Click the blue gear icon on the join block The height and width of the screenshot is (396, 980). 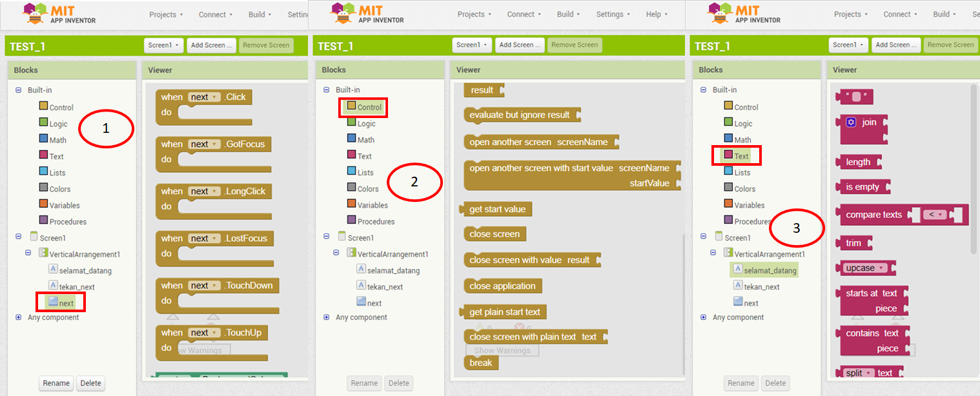(x=851, y=123)
